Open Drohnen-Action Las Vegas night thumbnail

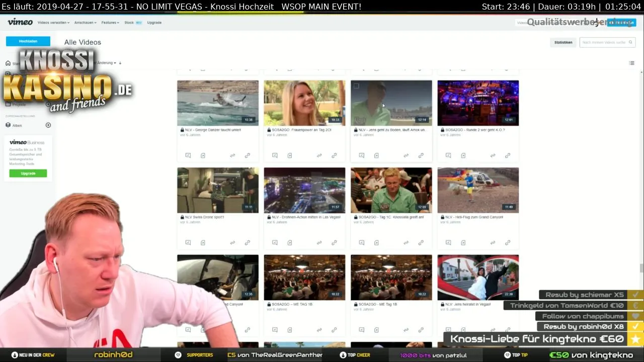point(305,190)
